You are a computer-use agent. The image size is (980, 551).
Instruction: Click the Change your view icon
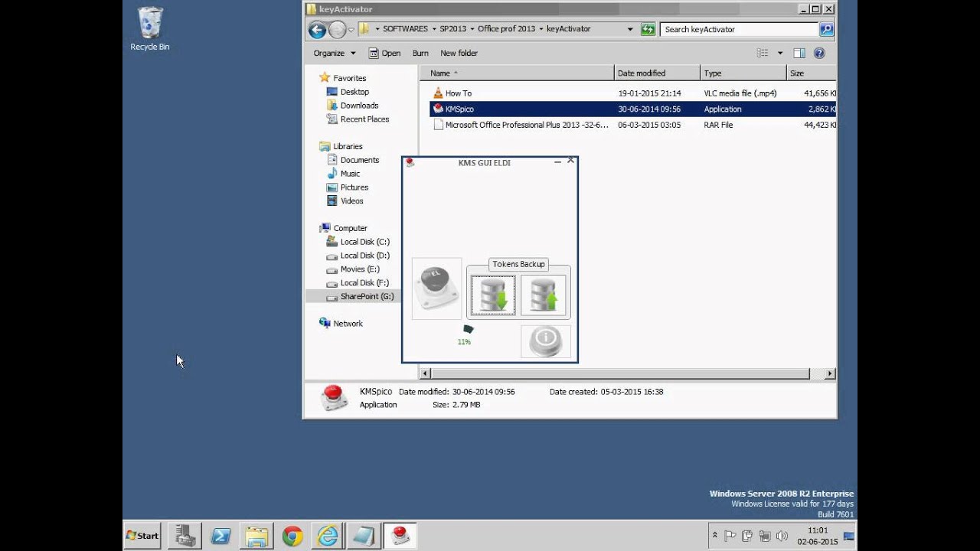point(762,53)
